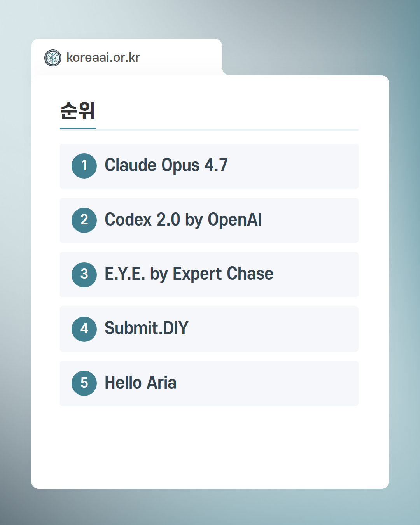Screen dimensions: 420x525
Task: Click the teal underline beneath 순위
Action: (x=78, y=128)
